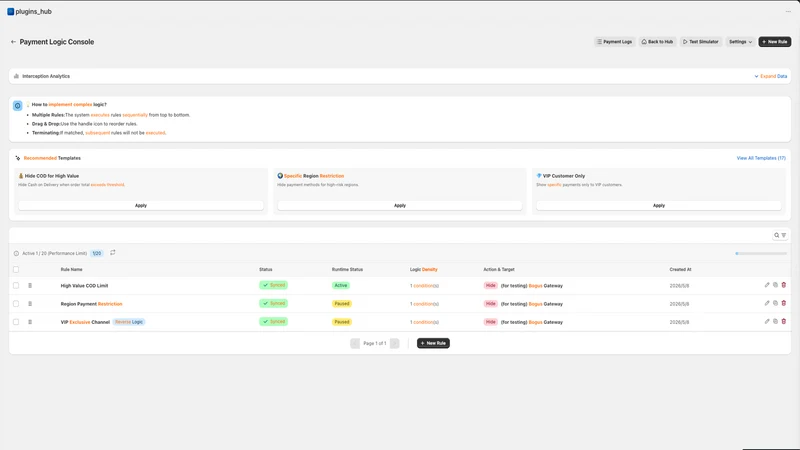Screen dimensions: 800x450
Task: Open 1 condition(s) of VIP Exclusive Channel
Action: [x=424, y=322]
